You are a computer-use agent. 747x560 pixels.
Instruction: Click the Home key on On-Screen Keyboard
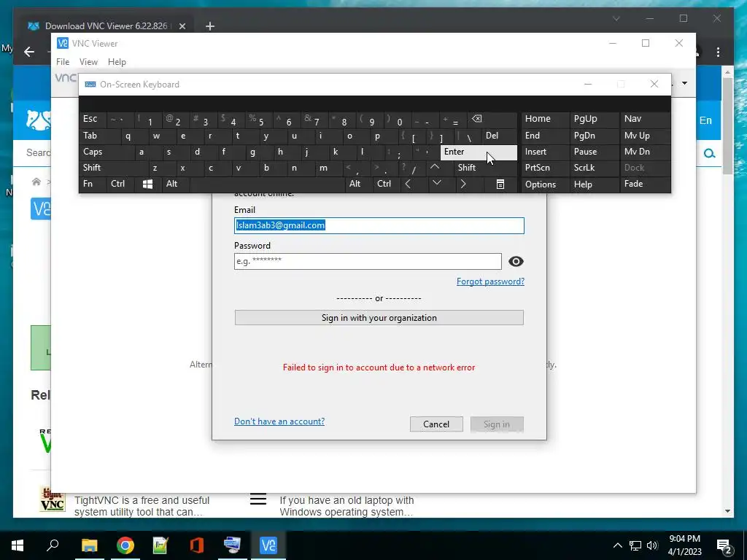[x=545, y=119]
